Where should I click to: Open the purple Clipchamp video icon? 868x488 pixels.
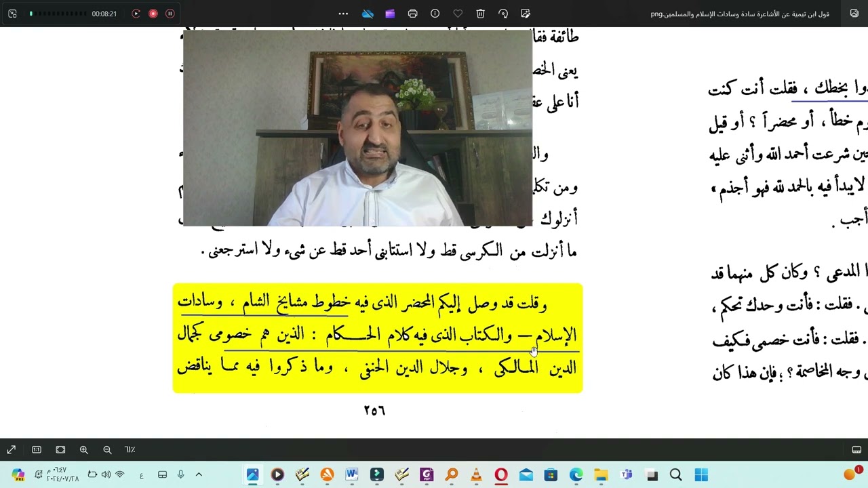390,14
